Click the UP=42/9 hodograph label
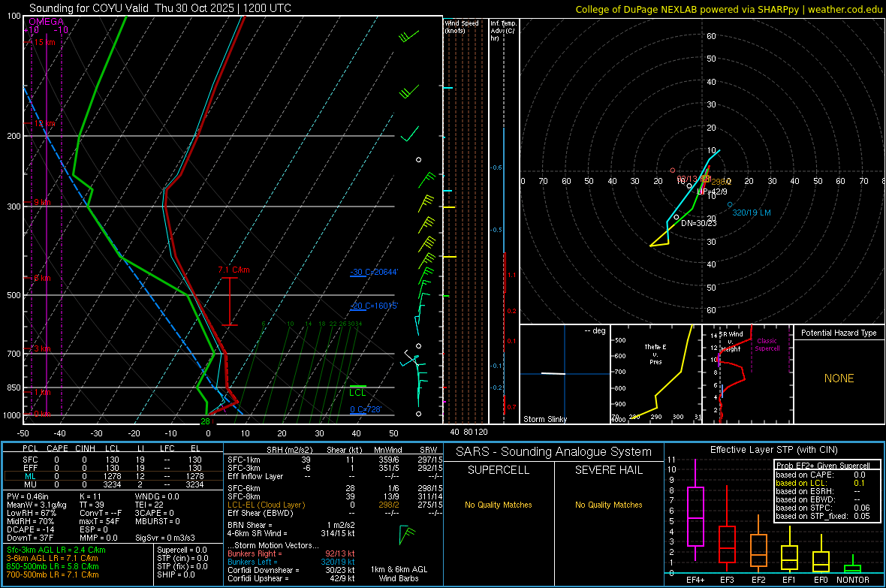The width and height of the screenshot is (886, 588). (x=712, y=191)
